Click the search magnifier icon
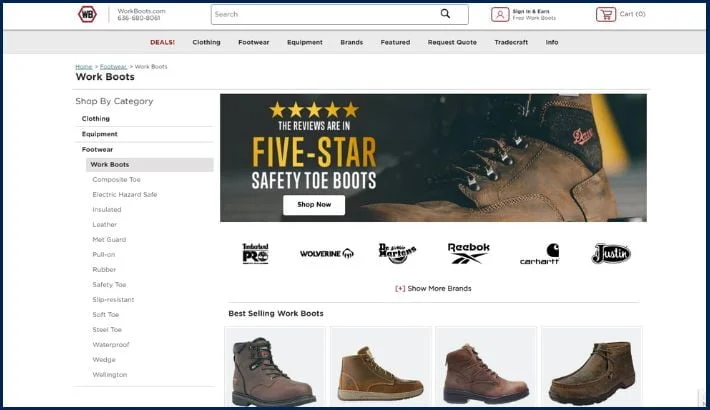 point(446,14)
